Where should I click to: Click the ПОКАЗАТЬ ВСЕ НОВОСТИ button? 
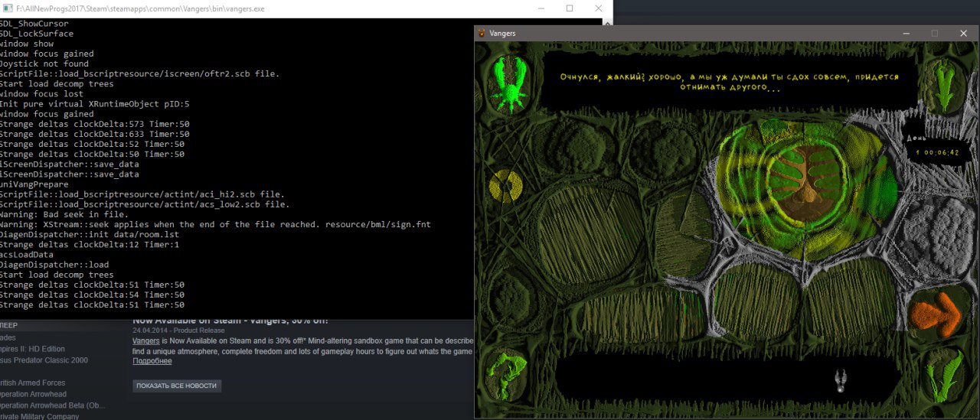pos(177,386)
